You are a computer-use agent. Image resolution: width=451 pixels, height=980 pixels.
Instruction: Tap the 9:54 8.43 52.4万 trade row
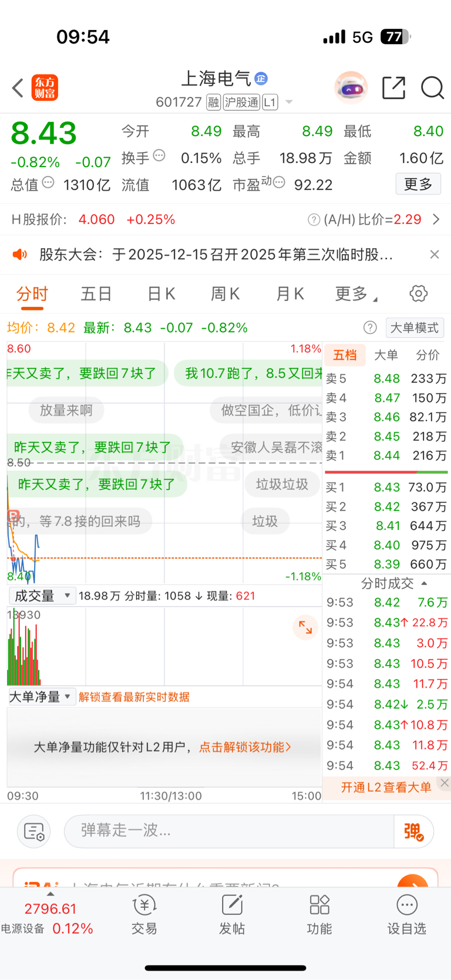pyautogui.click(x=388, y=765)
